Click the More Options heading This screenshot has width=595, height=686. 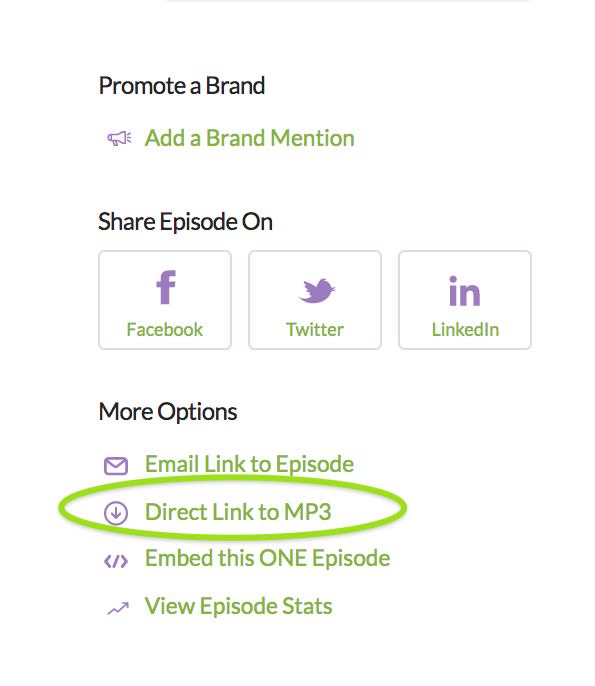click(x=168, y=412)
